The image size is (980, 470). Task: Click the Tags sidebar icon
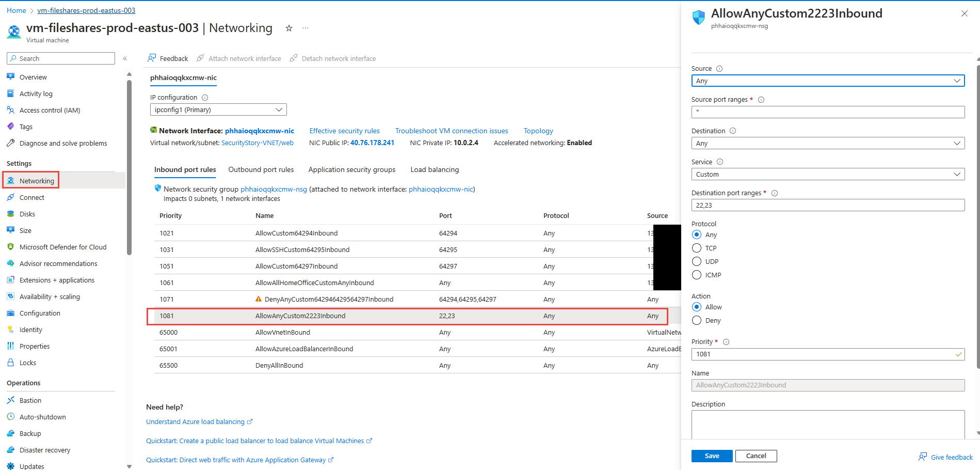10,127
